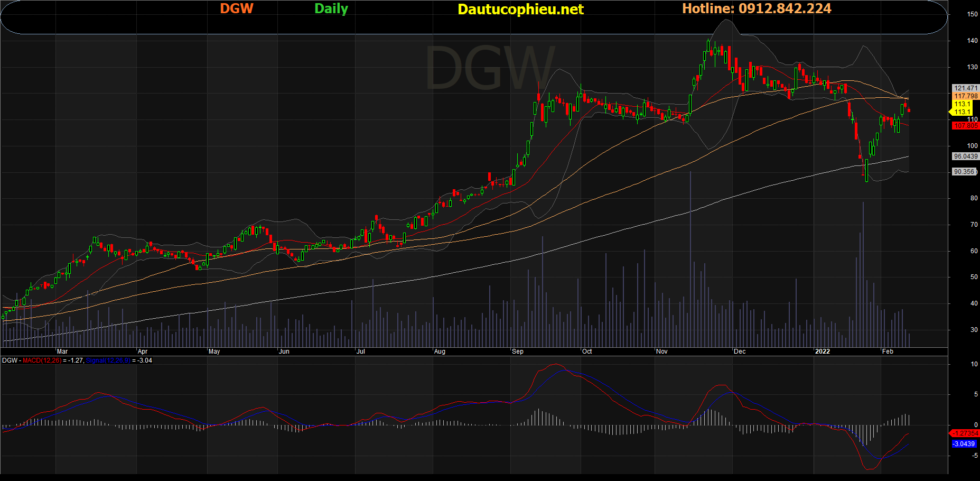Click the Hotline phone number text
Screen dimensions: 980x481
click(x=757, y=8)
